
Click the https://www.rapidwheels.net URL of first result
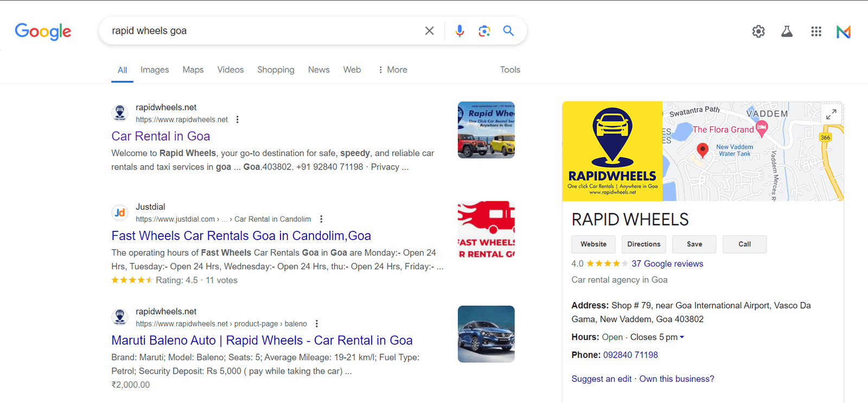pyautogui.click(x=182, y=119)
